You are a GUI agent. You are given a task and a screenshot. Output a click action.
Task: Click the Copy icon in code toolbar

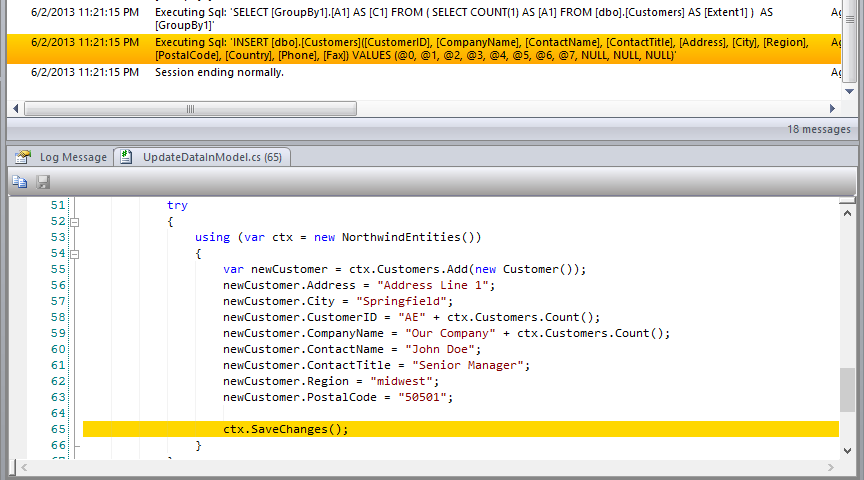click(20, 181)
